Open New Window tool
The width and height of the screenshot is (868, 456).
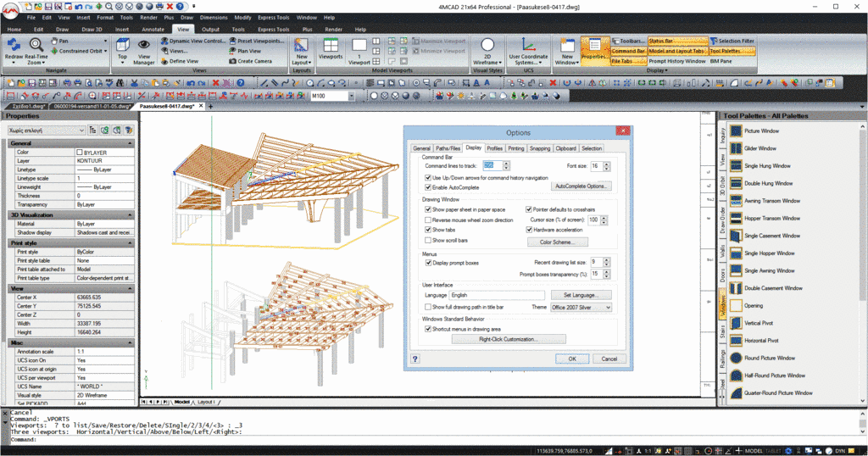pos(567,52)
